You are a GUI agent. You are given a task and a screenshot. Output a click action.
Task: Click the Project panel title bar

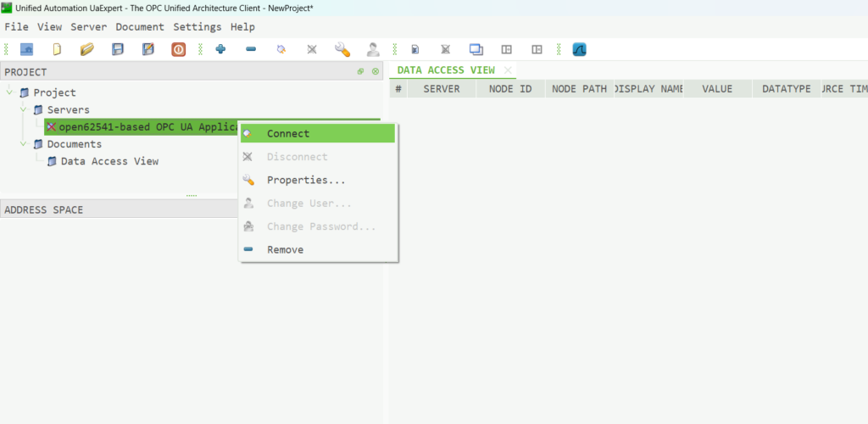(x=192, y=71)
